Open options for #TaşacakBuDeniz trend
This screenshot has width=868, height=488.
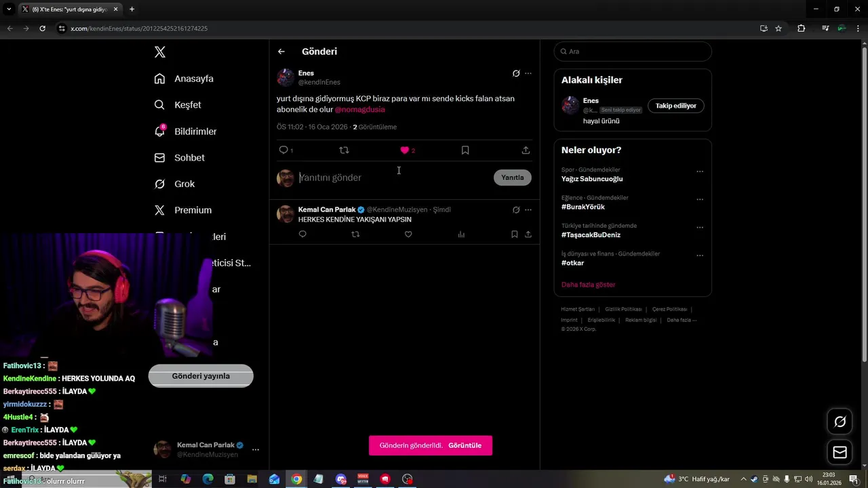click(x=700, y=227)
